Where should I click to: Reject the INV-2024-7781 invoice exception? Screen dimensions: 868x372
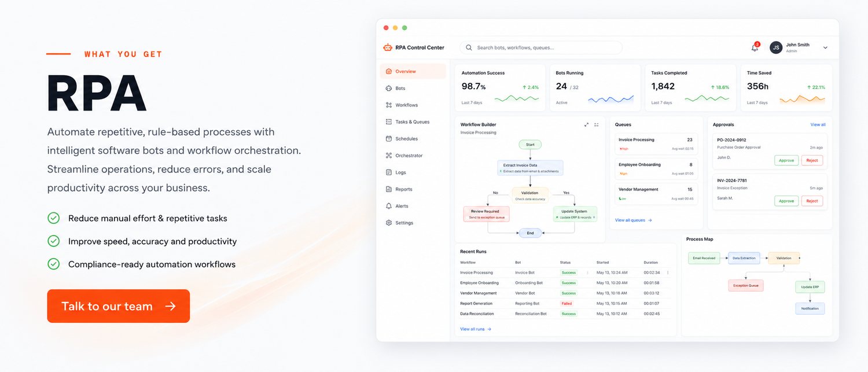click(812, 201)
